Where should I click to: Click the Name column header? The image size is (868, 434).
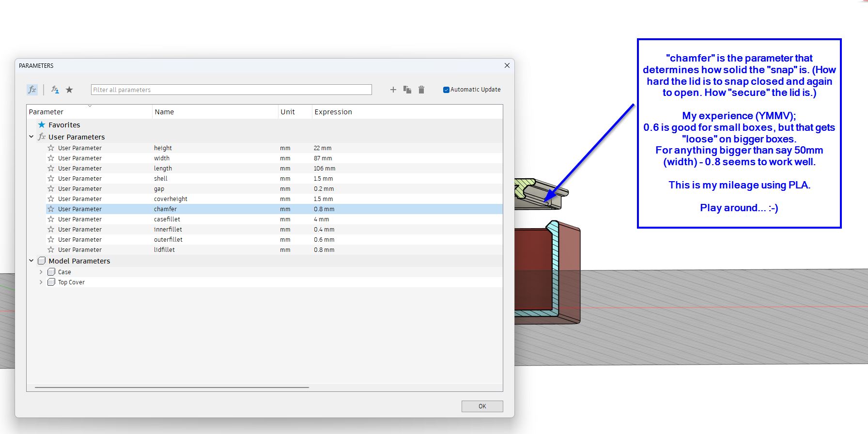(x=215, y=111)
